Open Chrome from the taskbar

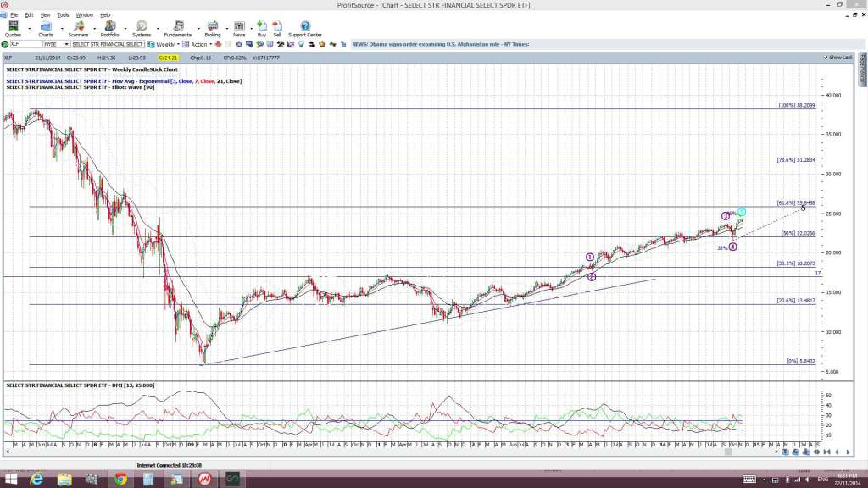(120, 480)
